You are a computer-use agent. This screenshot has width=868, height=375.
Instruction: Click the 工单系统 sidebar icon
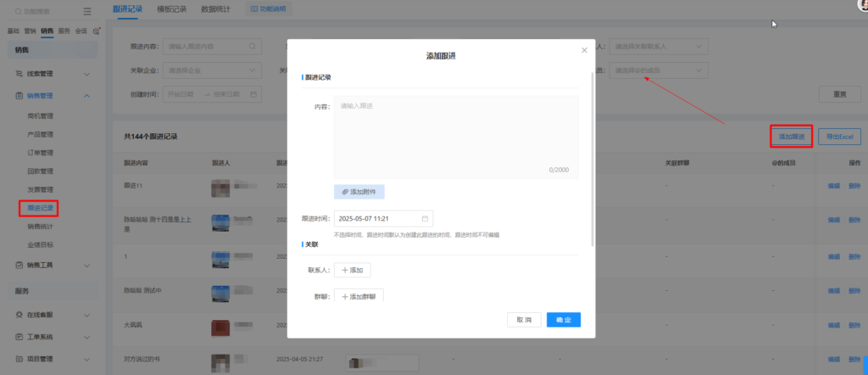coord(19,337)
